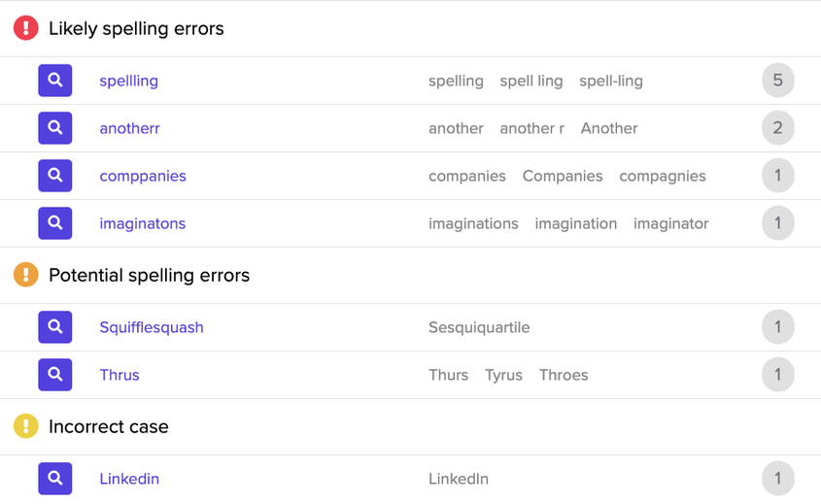
Task: Choose suggestion 'LinkedIn'
Action: click(x=459, y=479)
